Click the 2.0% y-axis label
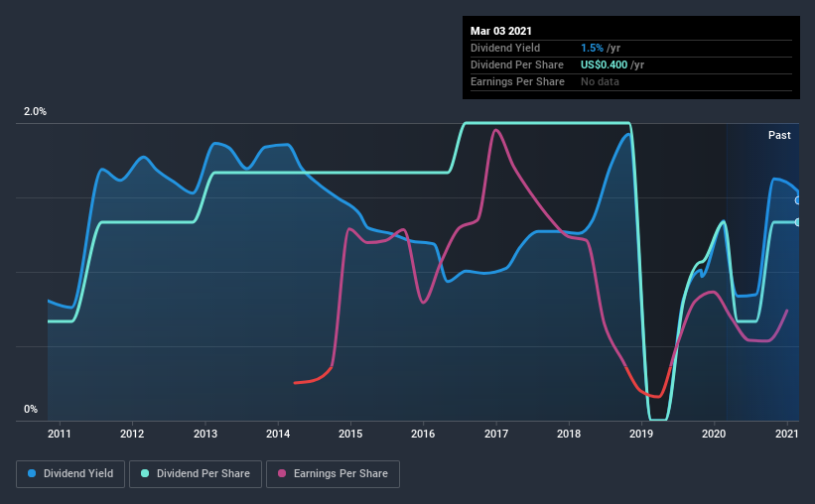 click(35, 112)
